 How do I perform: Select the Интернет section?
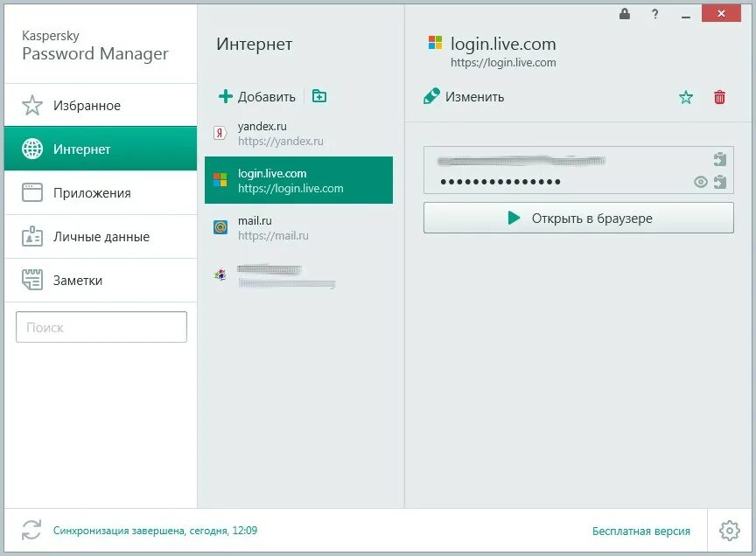coord(101,149)
